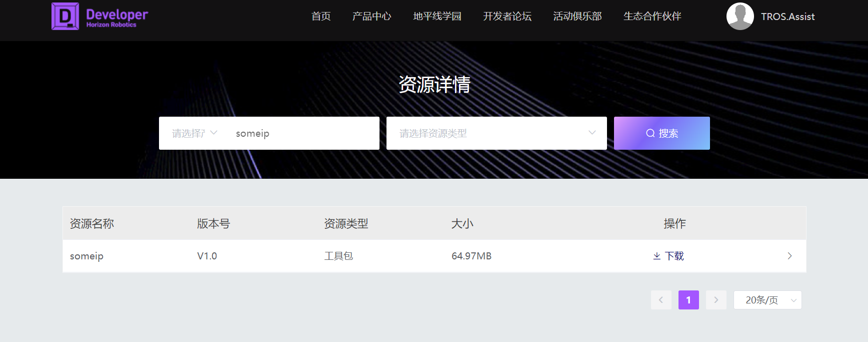Open the 20条/页 page size dropdown

(767, 300)
